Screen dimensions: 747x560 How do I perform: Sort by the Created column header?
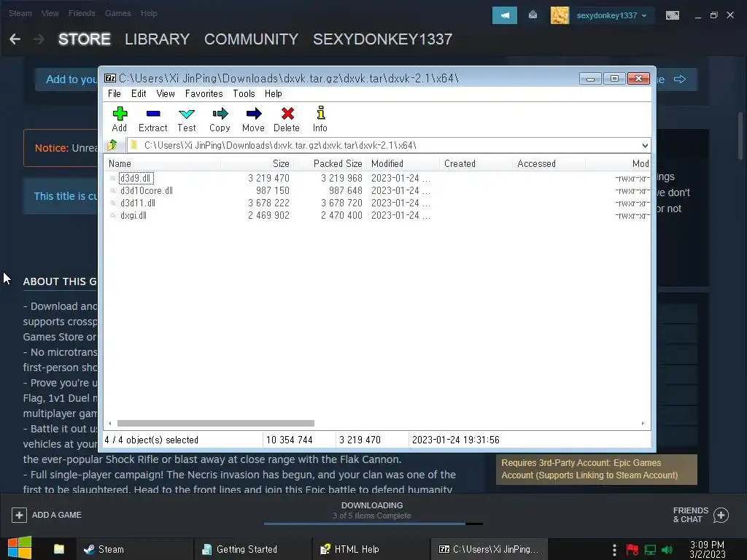click(476, 163)
